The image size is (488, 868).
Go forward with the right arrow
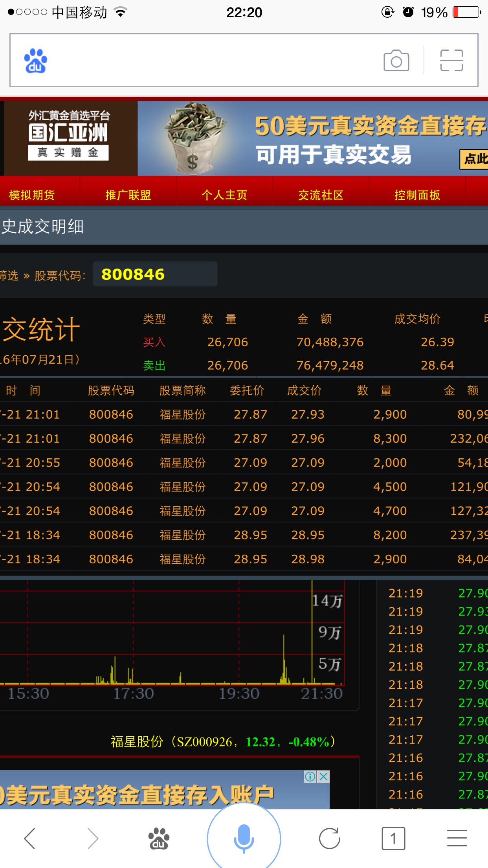coord(92,839)
